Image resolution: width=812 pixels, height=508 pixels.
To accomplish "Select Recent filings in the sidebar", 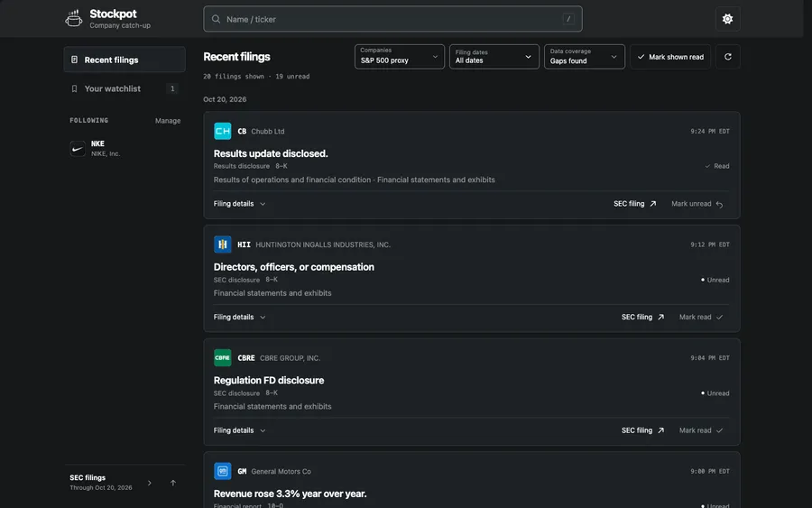I will (x=125, y=60).
